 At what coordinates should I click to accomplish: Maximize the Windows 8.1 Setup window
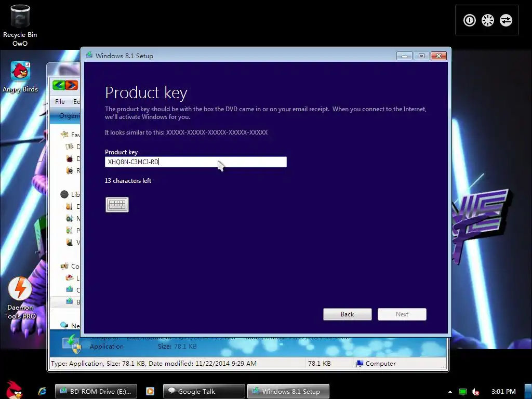(421, 56)
